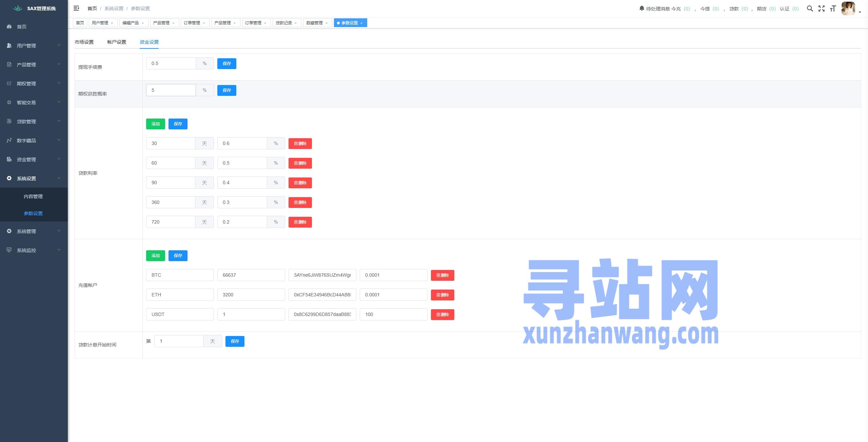The width and height of the screenshot is (868, 442).
Task: Click 首页 breadcrumb link
Action: (x=92, y=8)
